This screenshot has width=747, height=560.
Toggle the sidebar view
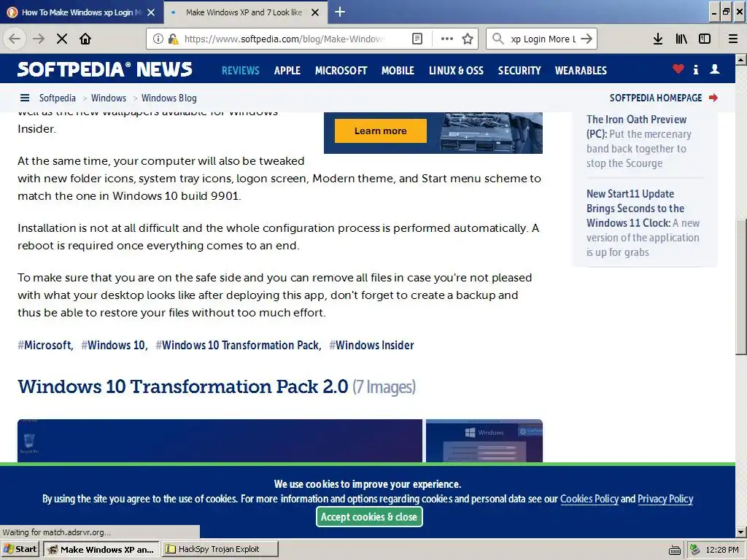click(x=705, y=39)
